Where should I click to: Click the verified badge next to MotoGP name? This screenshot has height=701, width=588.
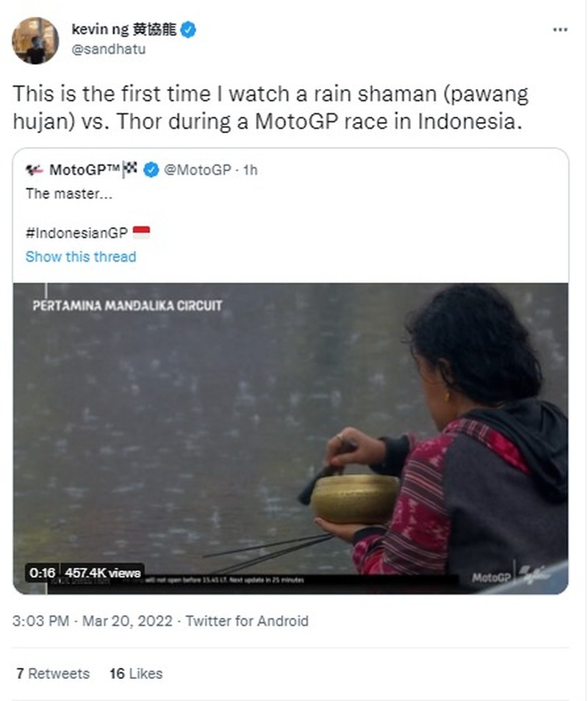point(151,170)
